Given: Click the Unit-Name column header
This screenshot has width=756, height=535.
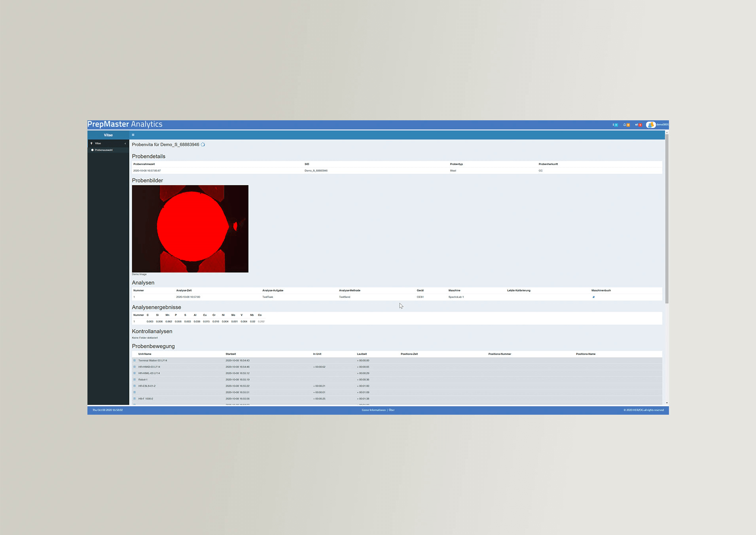Looking at the screenshot, I should click(145, 354).
